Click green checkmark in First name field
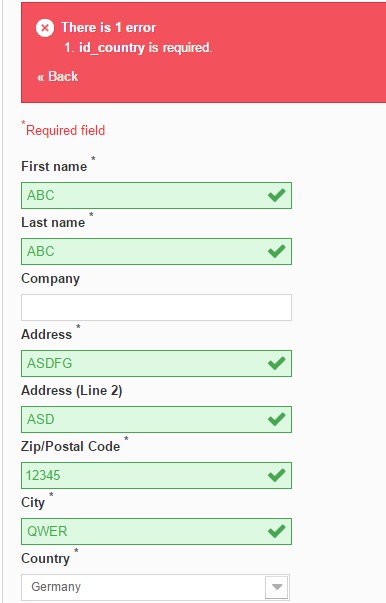 click(276, 195)
